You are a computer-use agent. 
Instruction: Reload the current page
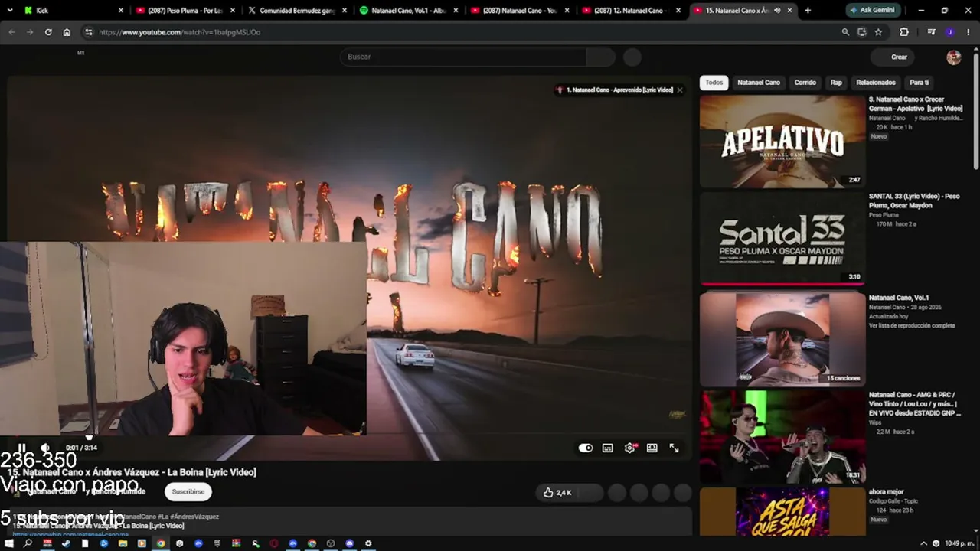[48, 32]
